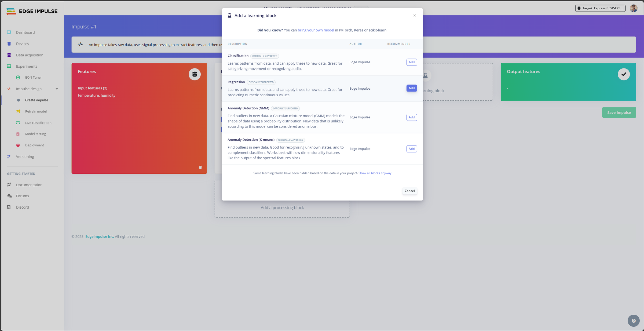Select Create impulse in sidebar
This screenshot has height=331, width=644.
tap(36, 100)
